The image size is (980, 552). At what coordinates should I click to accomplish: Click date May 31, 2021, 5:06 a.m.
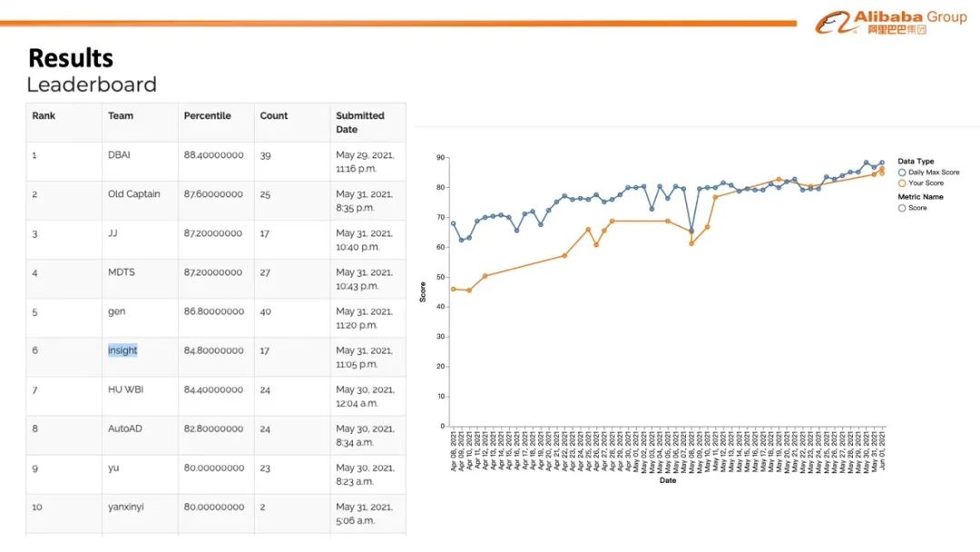[365, 513]
